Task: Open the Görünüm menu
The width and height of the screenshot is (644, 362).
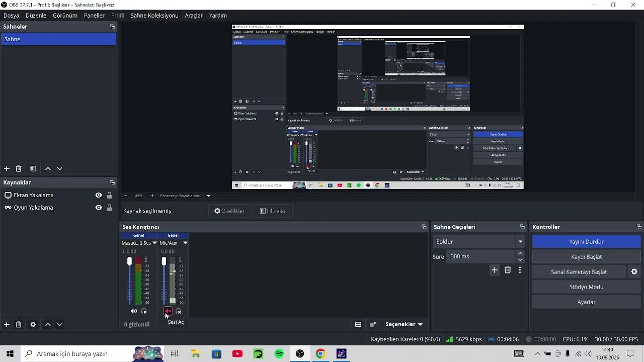Action: (x=65, y=16)
